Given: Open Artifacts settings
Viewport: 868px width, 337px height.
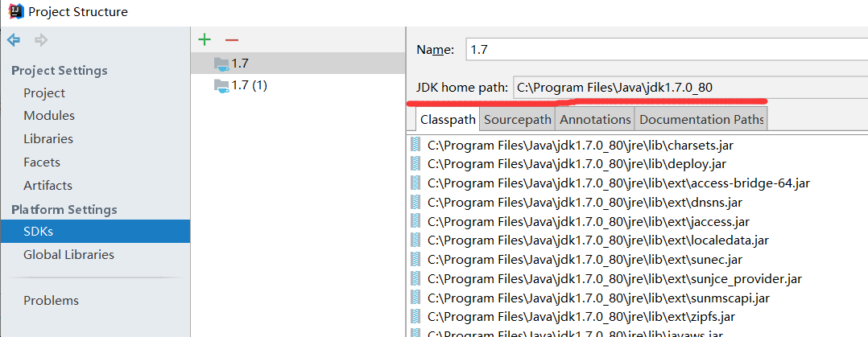Looking at the screenshot, I should (x=48, y=185).
